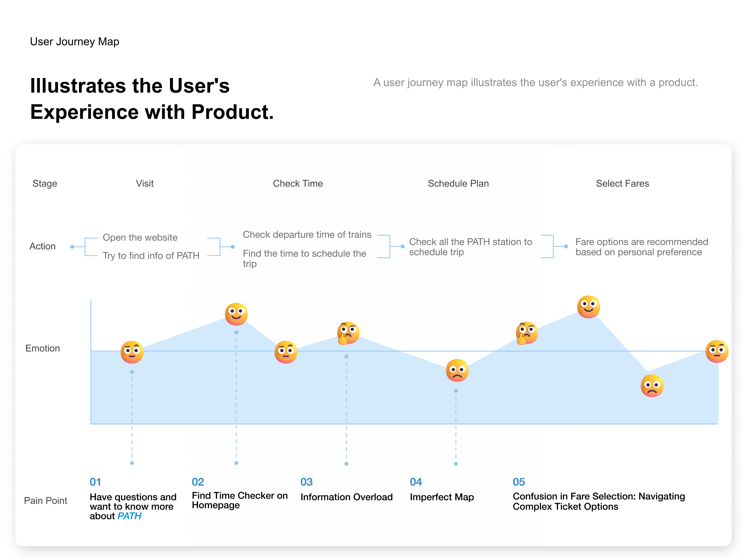The width and height of the screenshot is (747, 560).
Task: Click pain point number 05
Action: [518, 482]
